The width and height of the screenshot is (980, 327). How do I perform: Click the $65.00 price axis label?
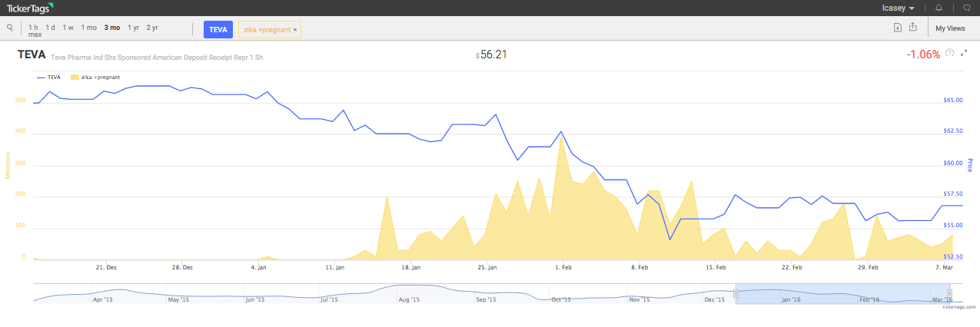coord(953,100)
